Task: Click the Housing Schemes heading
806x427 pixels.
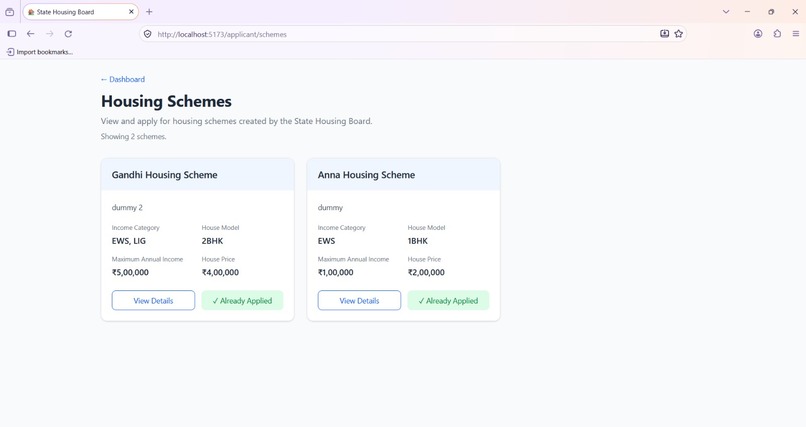Action: point(166,101)
